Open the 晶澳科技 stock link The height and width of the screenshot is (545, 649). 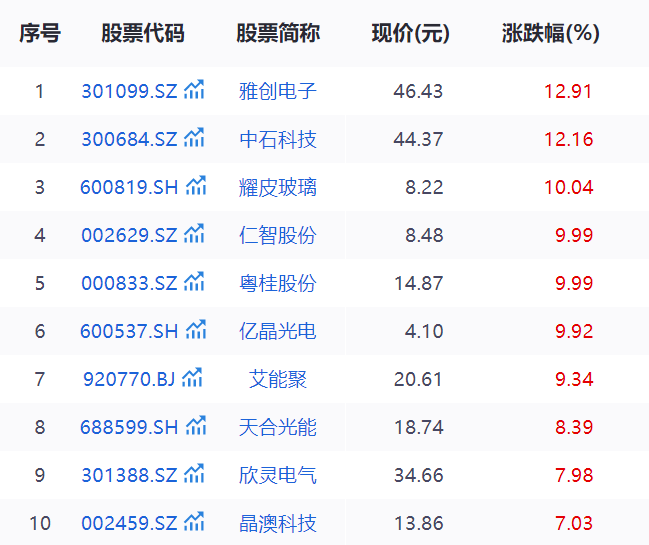(x=278, y=523)
